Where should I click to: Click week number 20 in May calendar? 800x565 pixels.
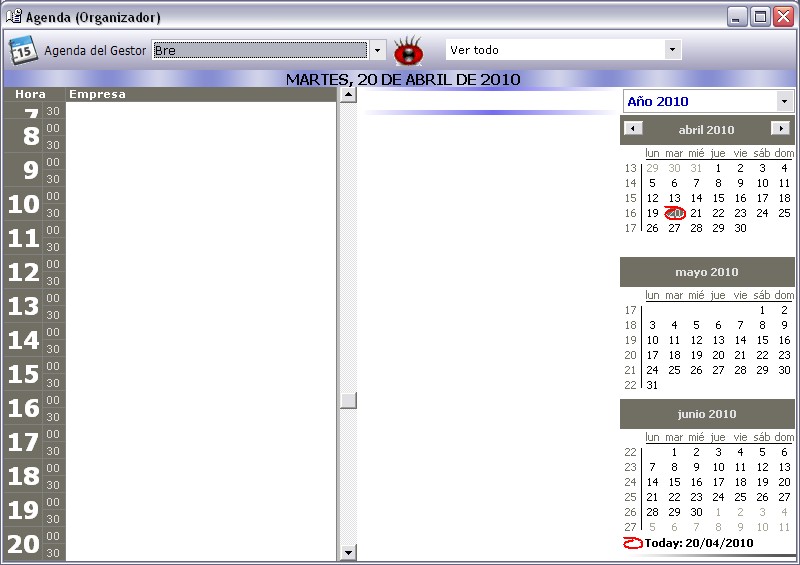pos(631,355)
